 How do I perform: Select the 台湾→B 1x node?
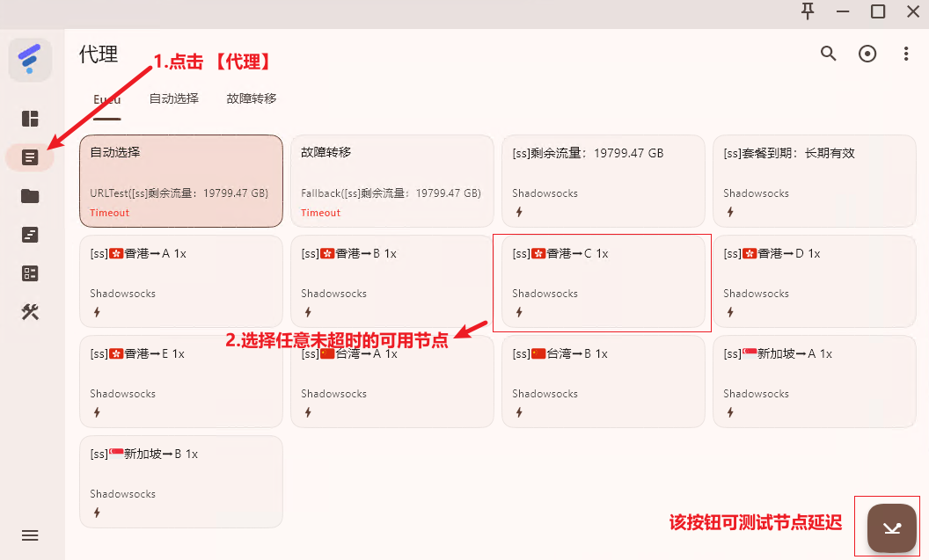(x=603, y=382)
